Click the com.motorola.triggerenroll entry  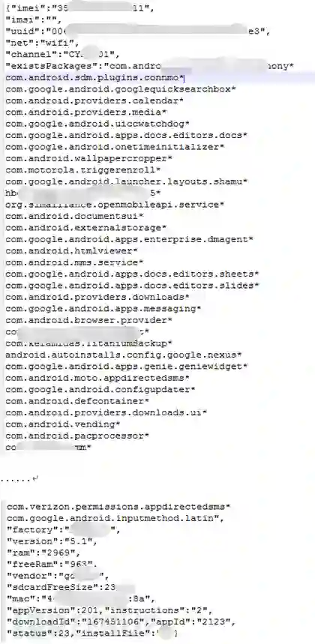tap(83, 169)
